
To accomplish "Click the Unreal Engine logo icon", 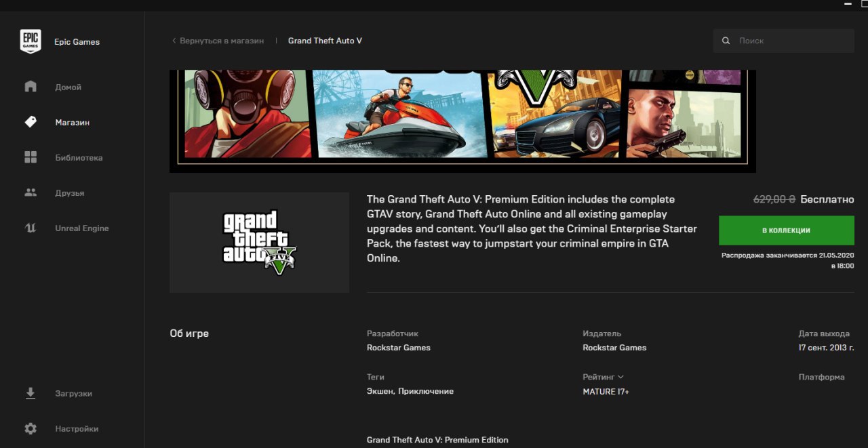I will click(x=31, y=228).
